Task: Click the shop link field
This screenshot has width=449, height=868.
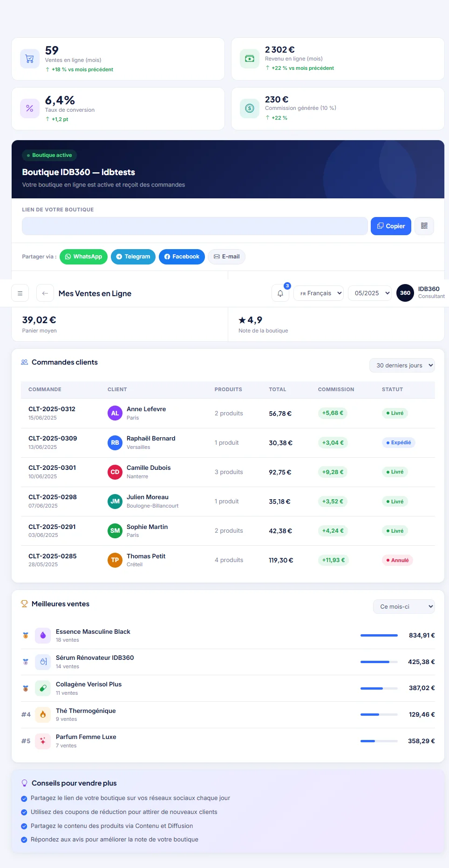Action: tap(195, 226)
